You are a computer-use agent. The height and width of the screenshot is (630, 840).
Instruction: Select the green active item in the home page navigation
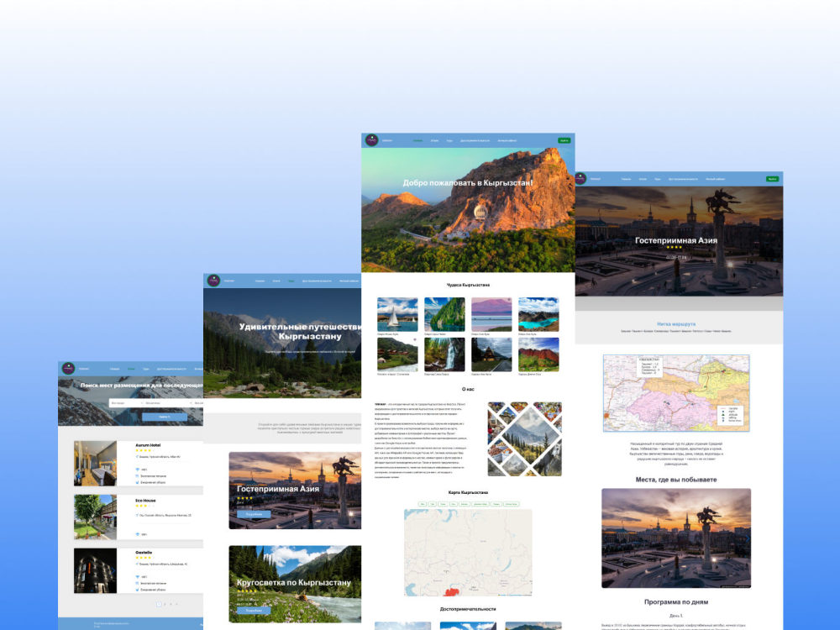pos(417,141)
